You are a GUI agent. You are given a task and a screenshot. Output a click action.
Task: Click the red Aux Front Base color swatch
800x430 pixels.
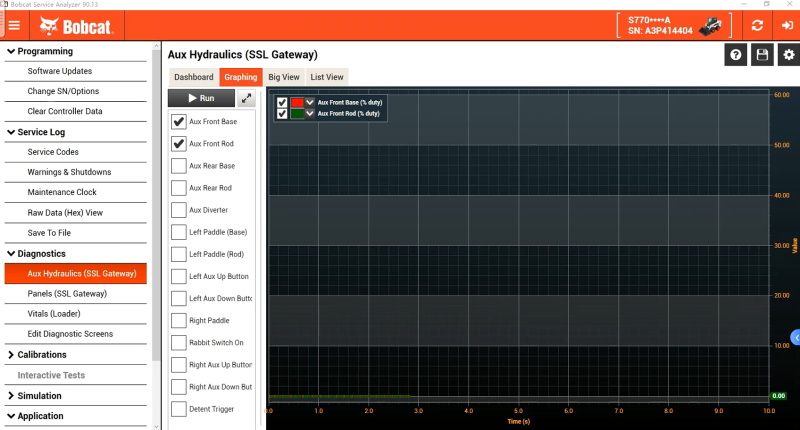coord(297,102)
